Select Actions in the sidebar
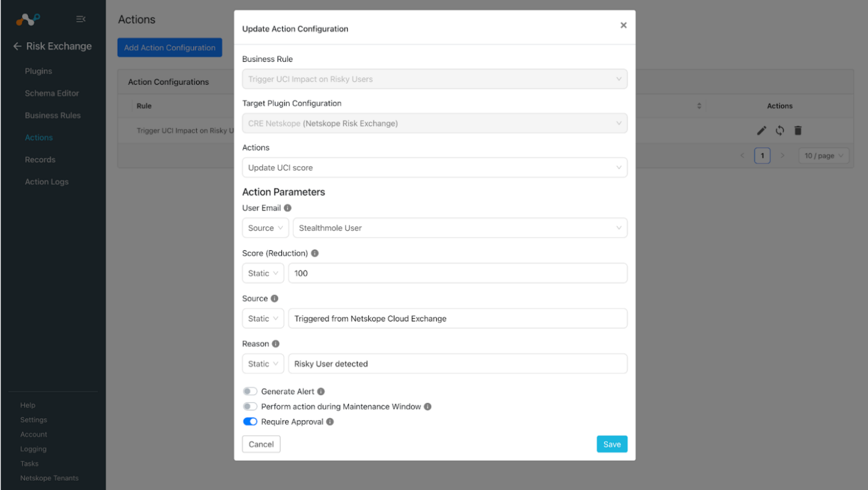Screen dimensions: 868x490 click(39, 138)
